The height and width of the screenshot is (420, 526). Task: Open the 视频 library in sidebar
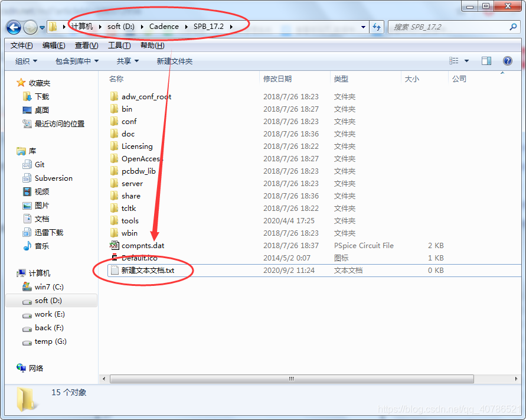tap(36, 192)
